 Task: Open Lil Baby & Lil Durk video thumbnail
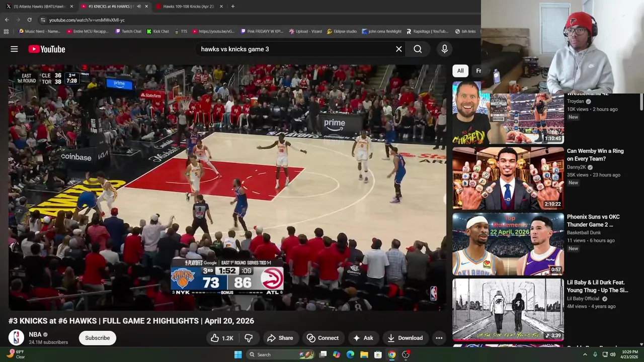tap(508, 310)
